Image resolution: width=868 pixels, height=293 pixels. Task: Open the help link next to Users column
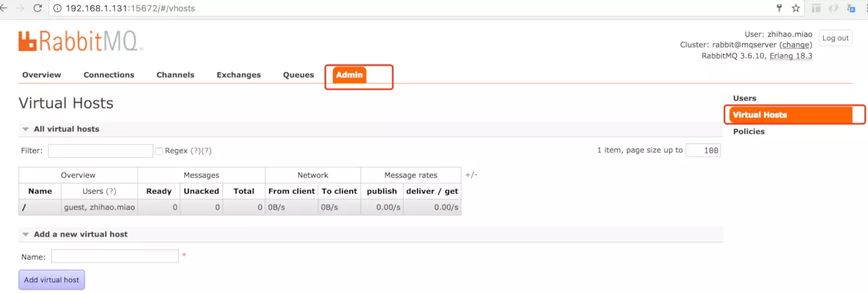point(111,191)
